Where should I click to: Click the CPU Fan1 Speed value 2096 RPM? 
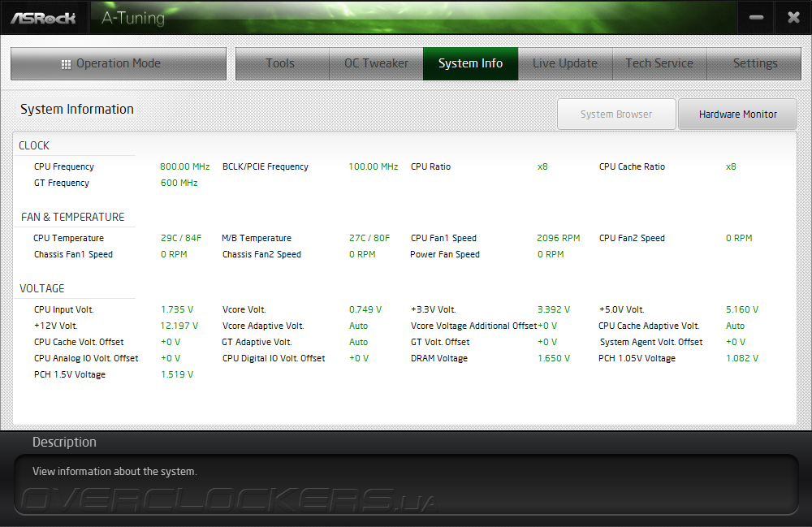pos(559,238)
